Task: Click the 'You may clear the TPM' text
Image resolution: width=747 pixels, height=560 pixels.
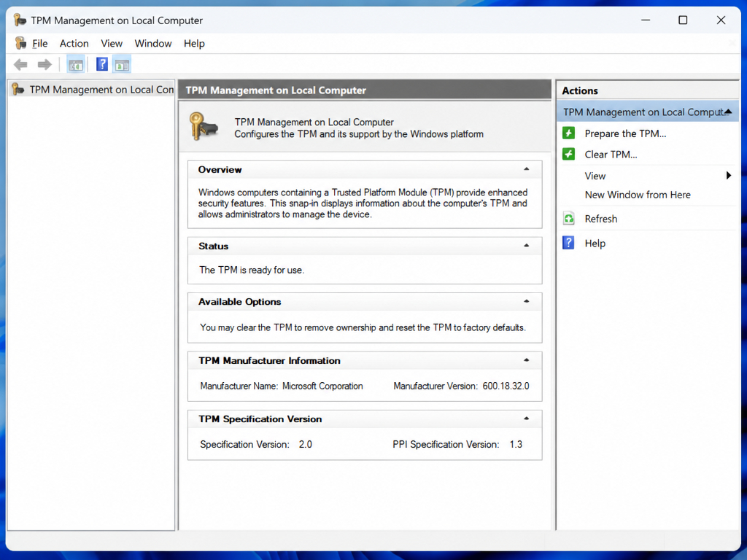Action: (363, 327)
